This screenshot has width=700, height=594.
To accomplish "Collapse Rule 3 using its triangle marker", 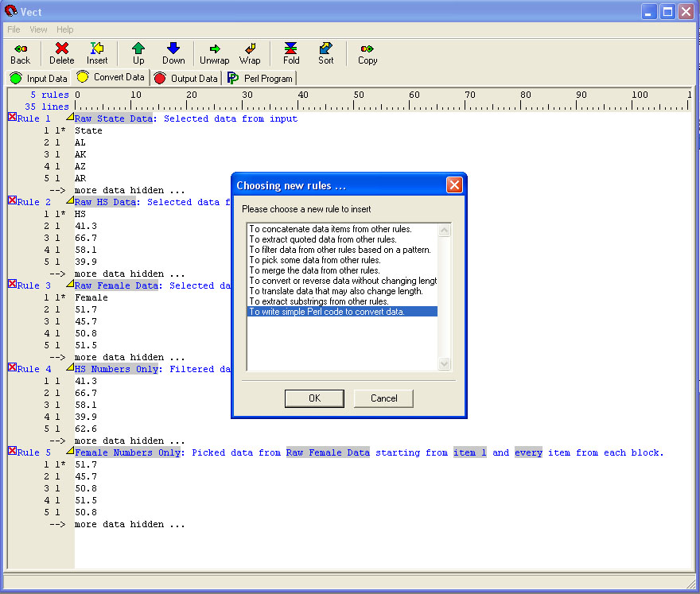I will click(70, 284).
